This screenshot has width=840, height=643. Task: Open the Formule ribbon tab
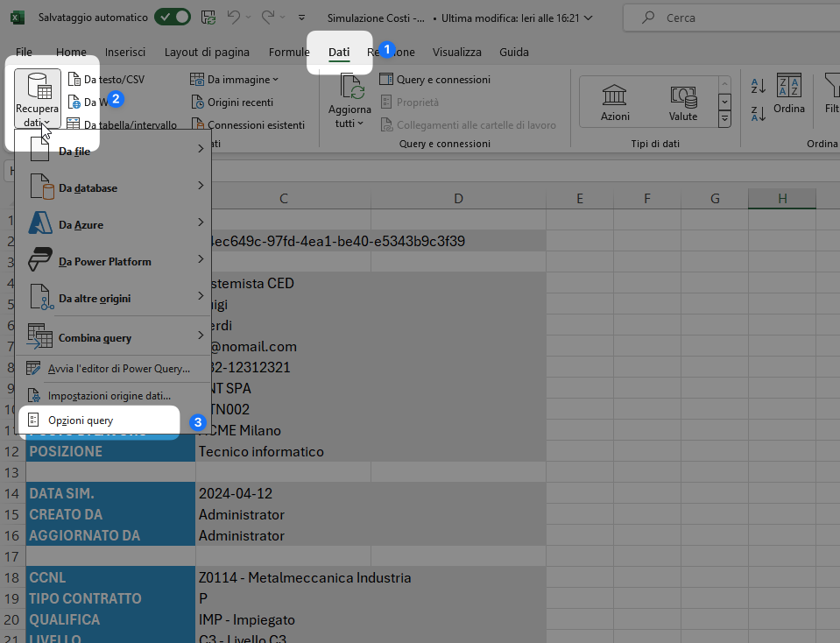[288, 52]
